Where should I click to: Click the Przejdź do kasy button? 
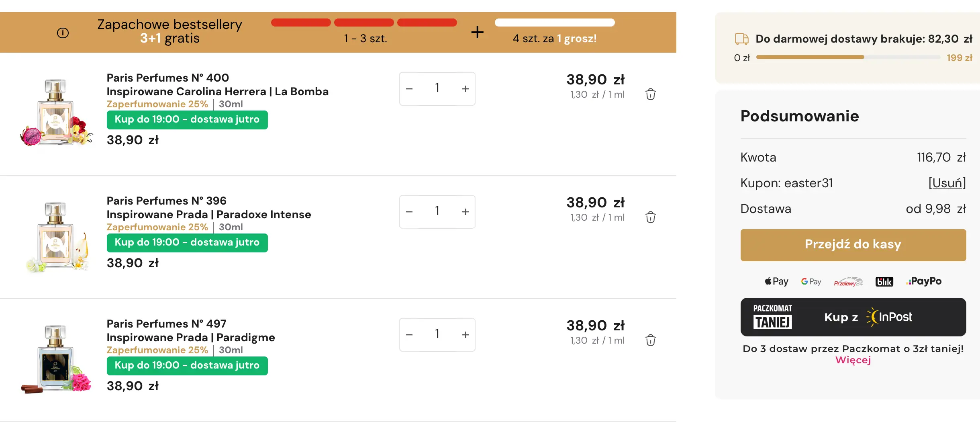pyautogui.click(x=853, y=245)
